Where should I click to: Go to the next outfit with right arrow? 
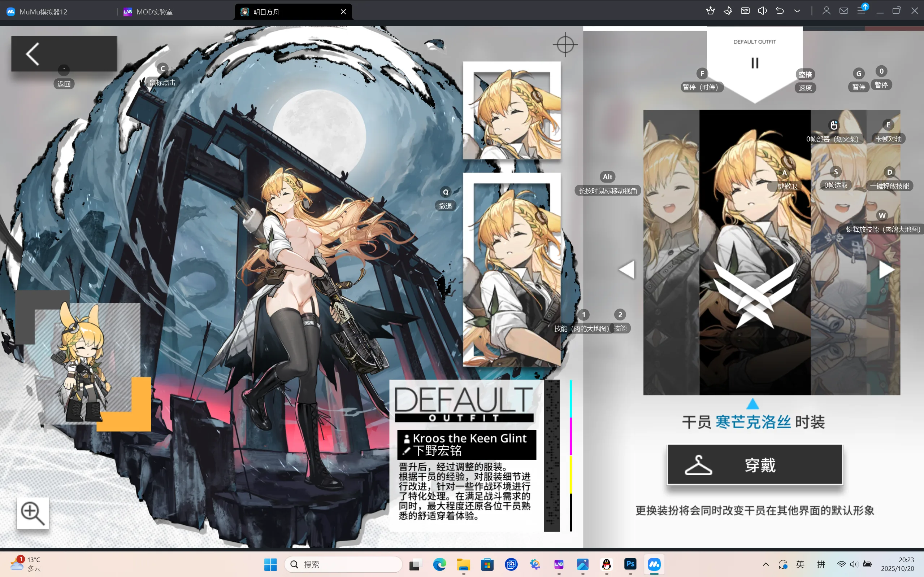pos(886,270)
